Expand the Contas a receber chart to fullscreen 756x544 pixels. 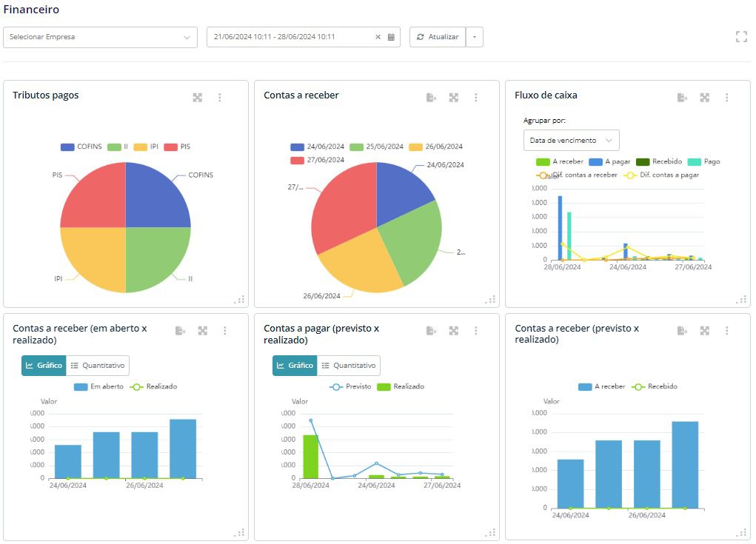coord(454,97)
